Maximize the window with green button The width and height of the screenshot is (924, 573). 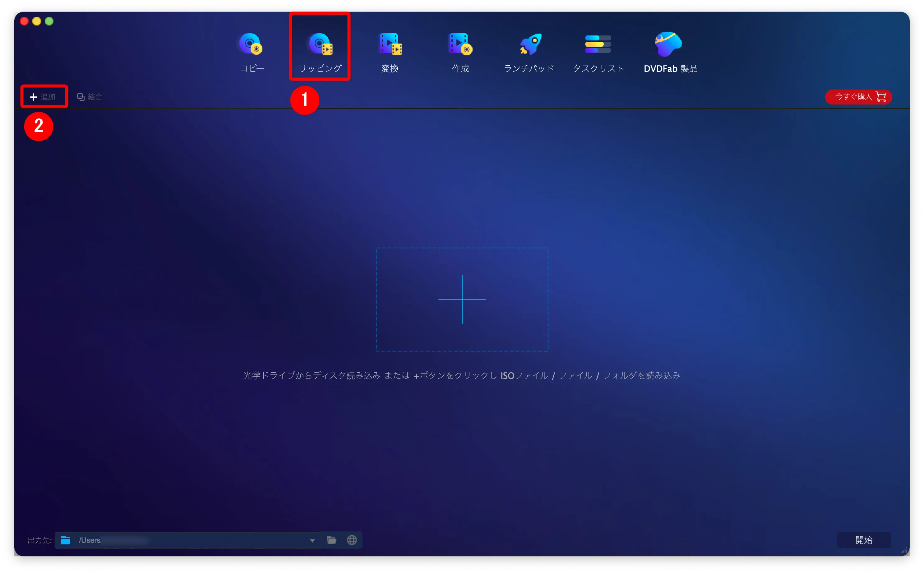(49, 21)
